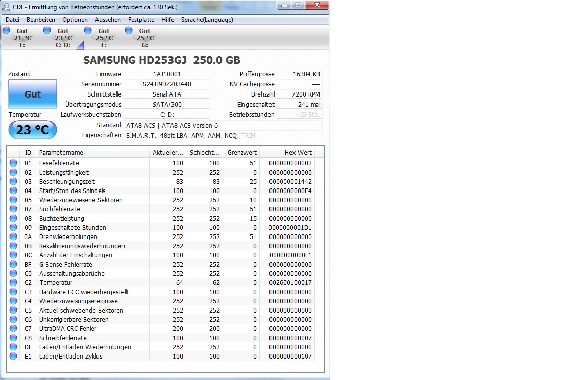
Task: Click status icon of Eingeschaltete Stunden row
Action: pyautogui.click(x=13, y=227)
